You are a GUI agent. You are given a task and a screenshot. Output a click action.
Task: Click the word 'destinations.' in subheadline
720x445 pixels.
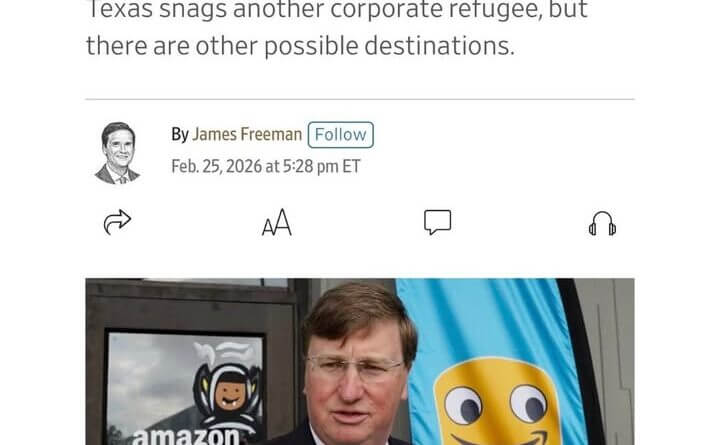[x=439, y=46]
